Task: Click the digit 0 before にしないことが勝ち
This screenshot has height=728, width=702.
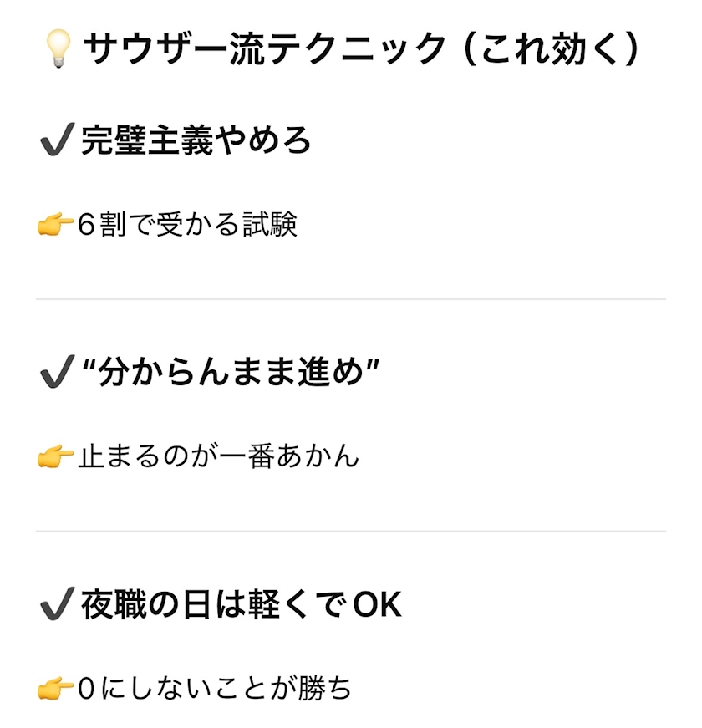Action: tap(87, 689)
